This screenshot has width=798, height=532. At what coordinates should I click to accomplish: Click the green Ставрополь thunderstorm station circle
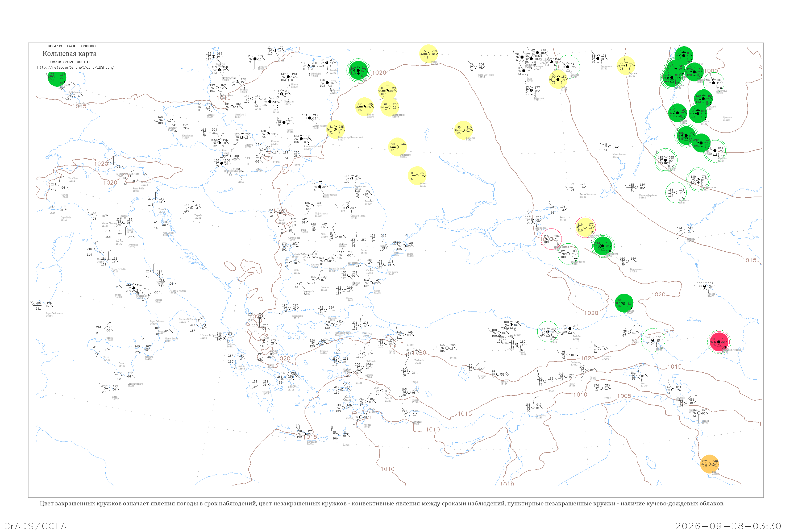coord(602,246)
